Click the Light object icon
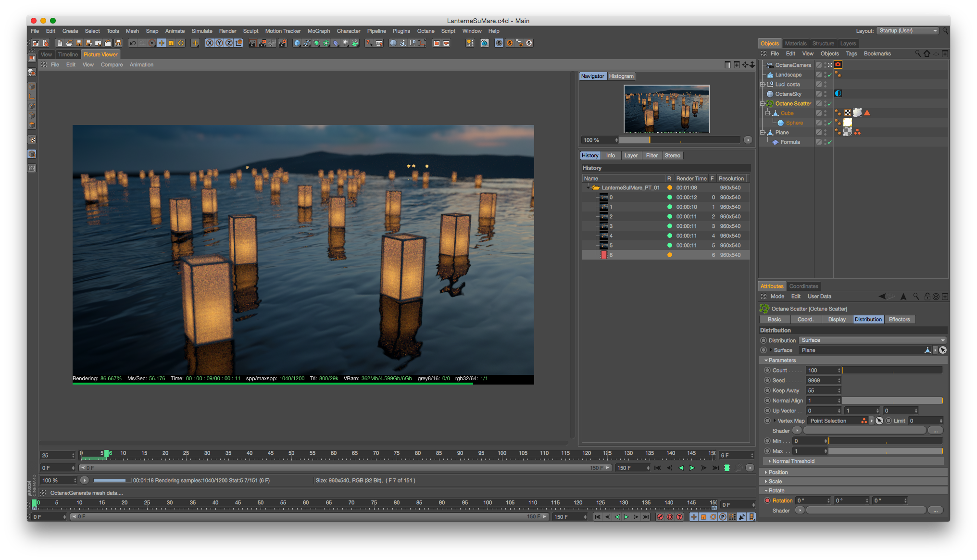Screen dimensions: 977x560 point(345,43)
